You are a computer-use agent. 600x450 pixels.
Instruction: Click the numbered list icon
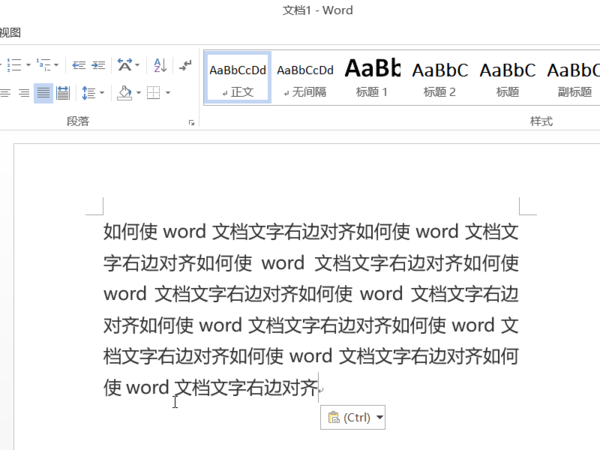(x=14, y=65)
